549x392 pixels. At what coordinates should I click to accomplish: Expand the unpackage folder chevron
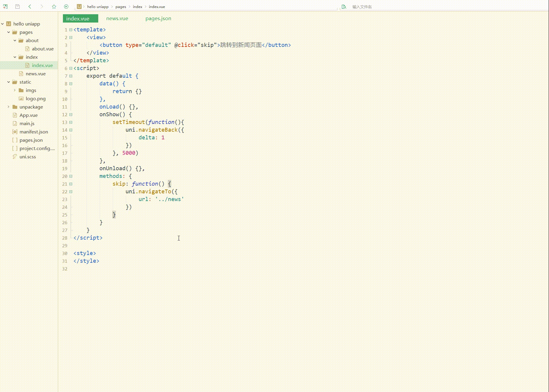(9, 107)
